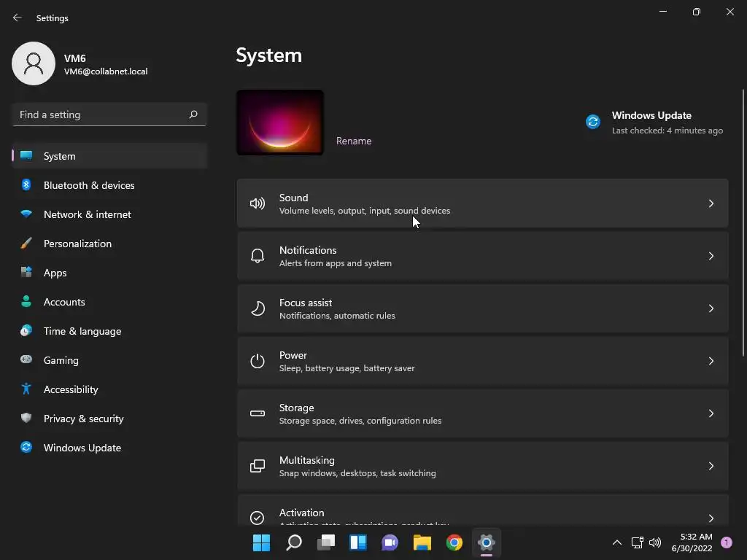
Task: Click the VM6 user avatar icon
Action: click(34, 63)
